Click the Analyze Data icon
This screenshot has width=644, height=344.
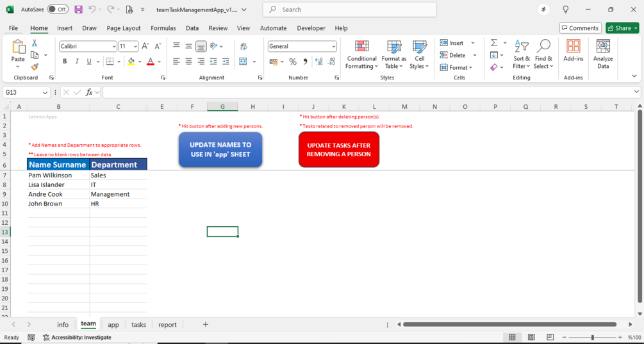603,54
